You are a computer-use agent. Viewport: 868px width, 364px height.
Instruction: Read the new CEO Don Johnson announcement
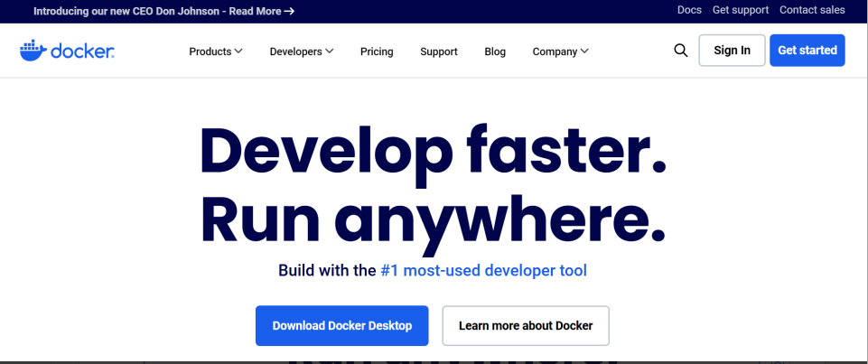163,11
